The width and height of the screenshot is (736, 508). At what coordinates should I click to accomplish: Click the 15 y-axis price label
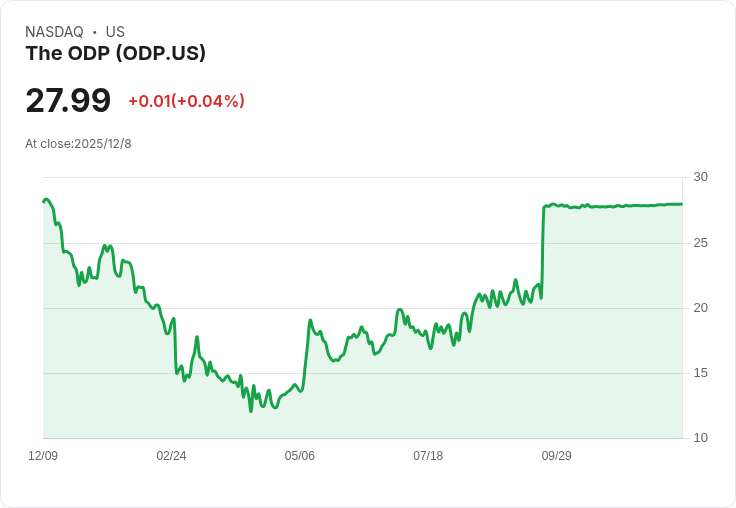[x=700, y=373]
